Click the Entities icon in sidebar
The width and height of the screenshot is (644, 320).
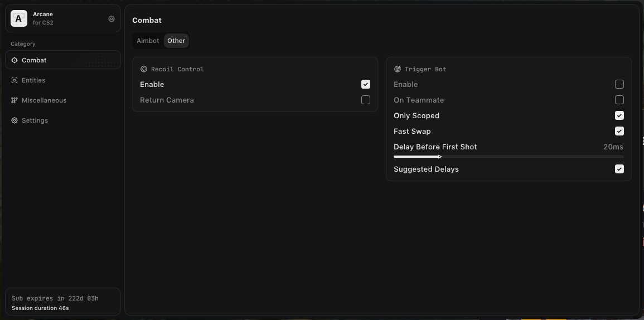click(14, 80)
